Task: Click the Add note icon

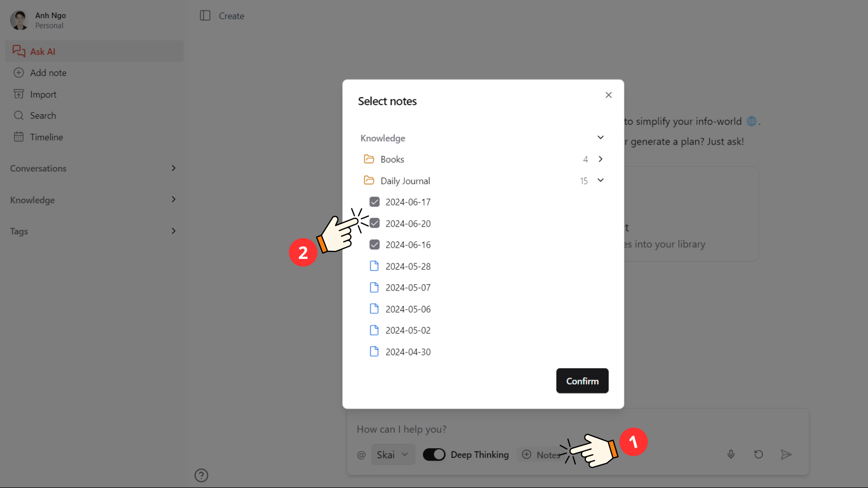Action: pos(19,73)
